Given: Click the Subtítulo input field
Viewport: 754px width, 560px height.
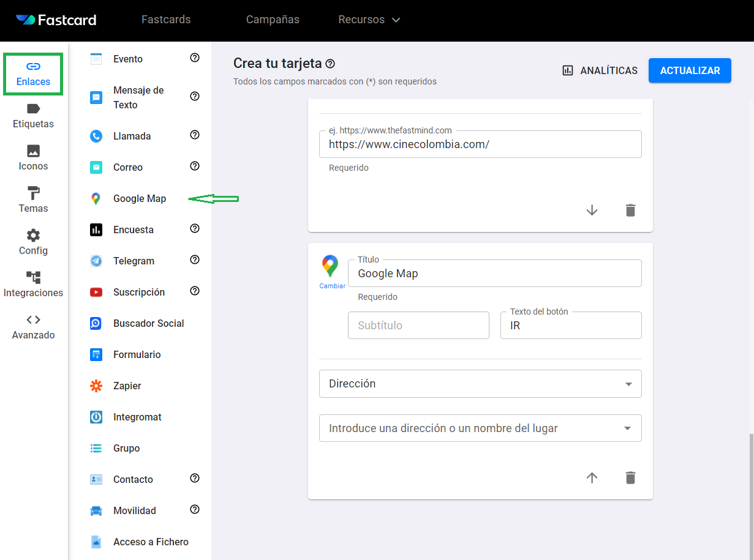Looking at the screenshot, I should coord(418,326).
